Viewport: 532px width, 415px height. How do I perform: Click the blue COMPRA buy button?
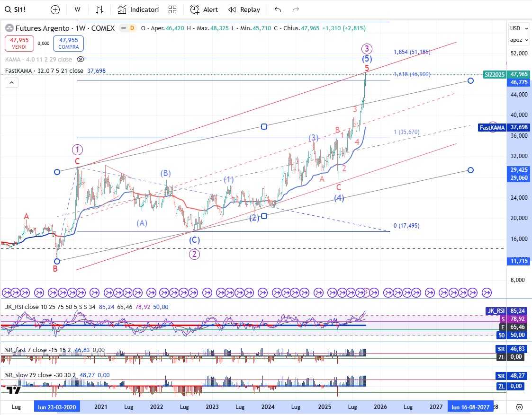point(68,44)
